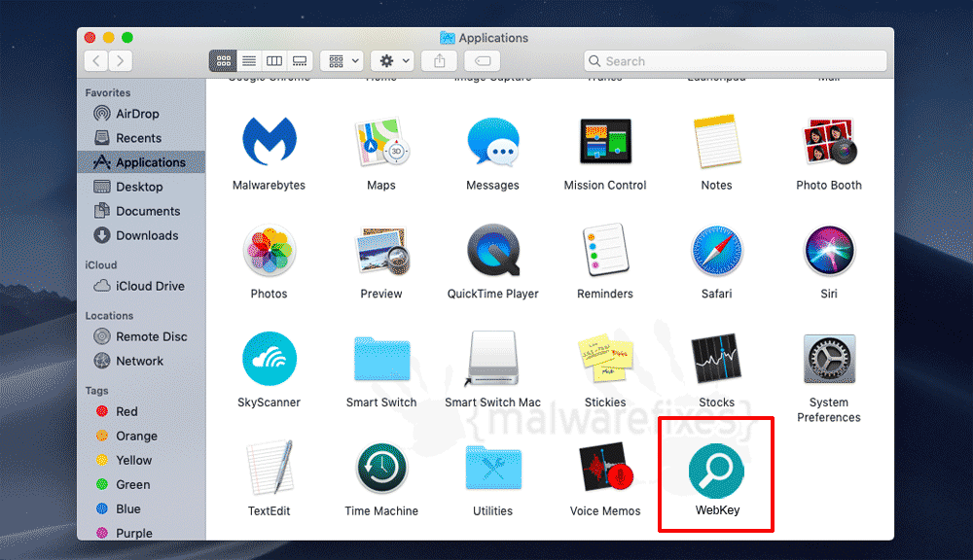
Task: Select the Siri app icon
Action: pyautogui.click(x=829, y=251)
